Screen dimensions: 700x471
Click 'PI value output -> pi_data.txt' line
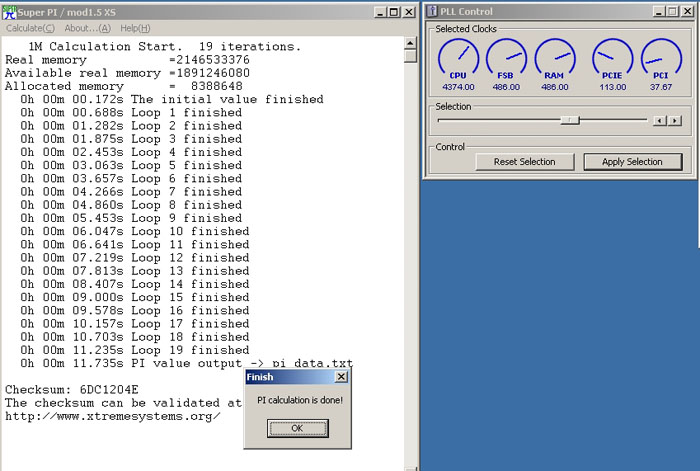186,363
